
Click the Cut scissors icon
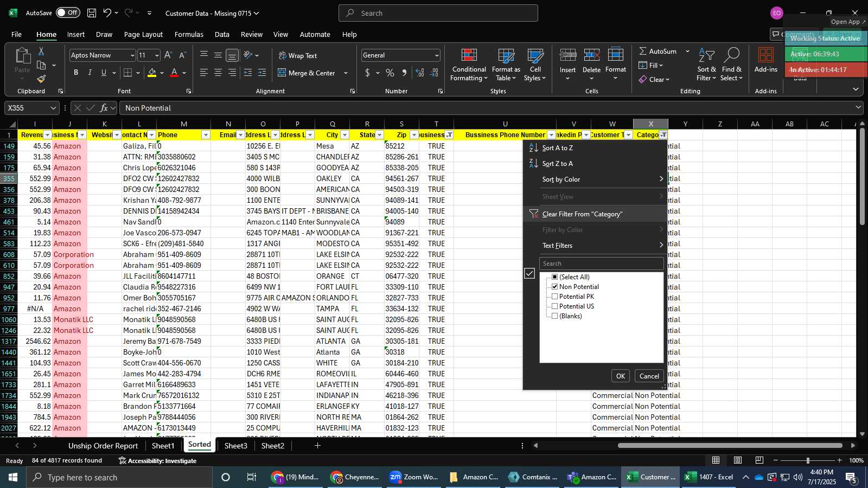tap(41, 51)
